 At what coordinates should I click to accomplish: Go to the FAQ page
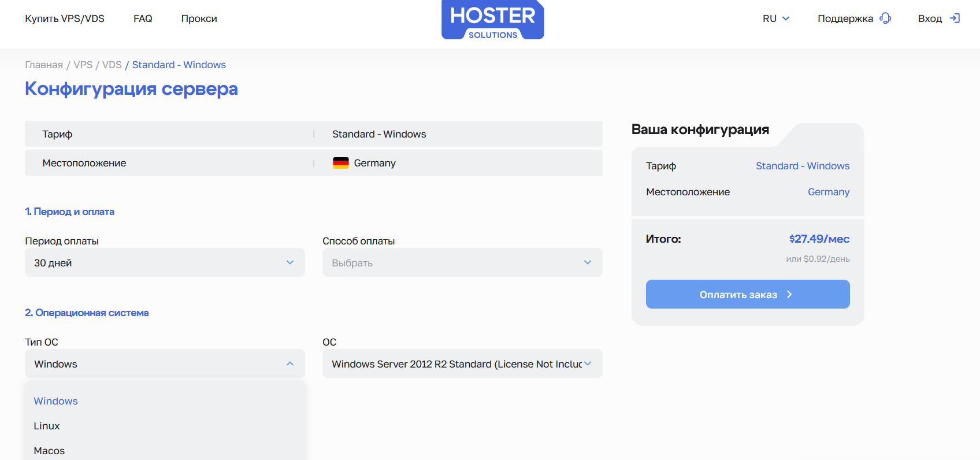[x=143, y=18]
